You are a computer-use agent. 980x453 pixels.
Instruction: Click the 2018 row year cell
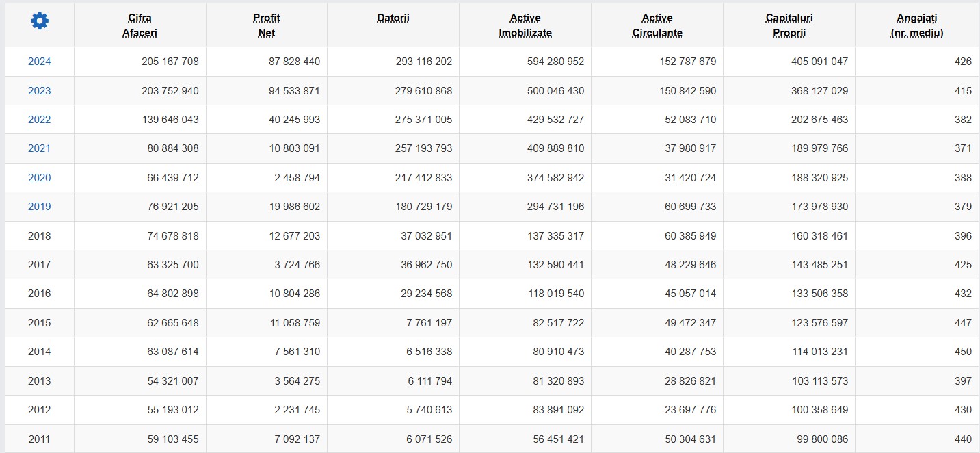[x=40, y=236]
